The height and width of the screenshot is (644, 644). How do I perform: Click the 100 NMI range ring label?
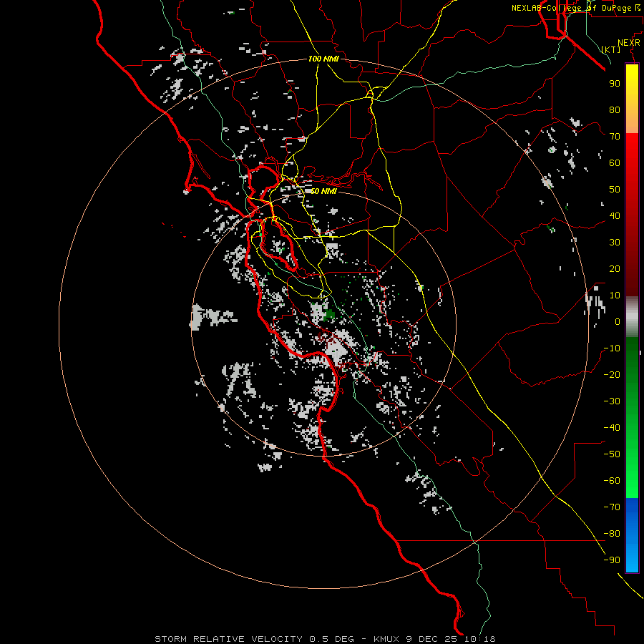pyautogui.click(x=323, y=59)
